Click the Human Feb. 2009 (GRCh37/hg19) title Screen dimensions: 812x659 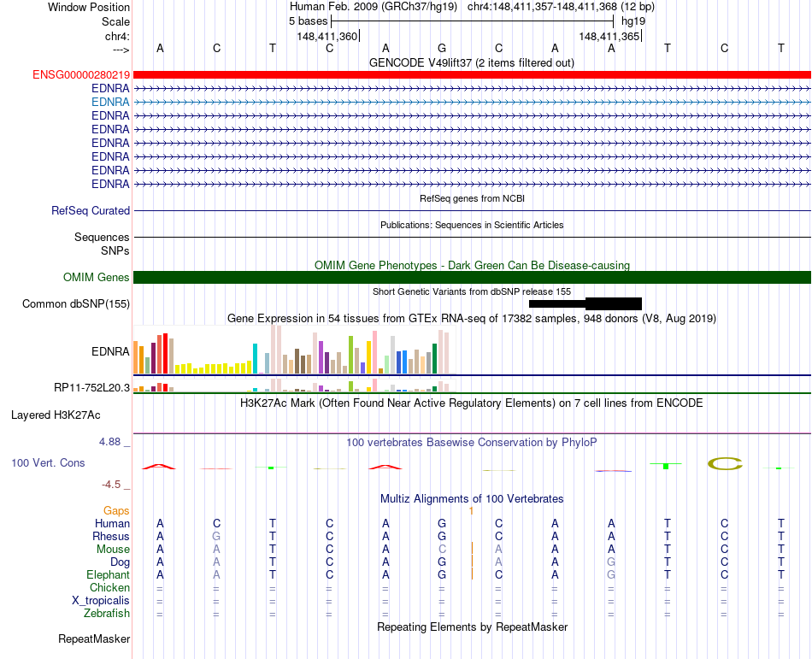click(374, 7)
